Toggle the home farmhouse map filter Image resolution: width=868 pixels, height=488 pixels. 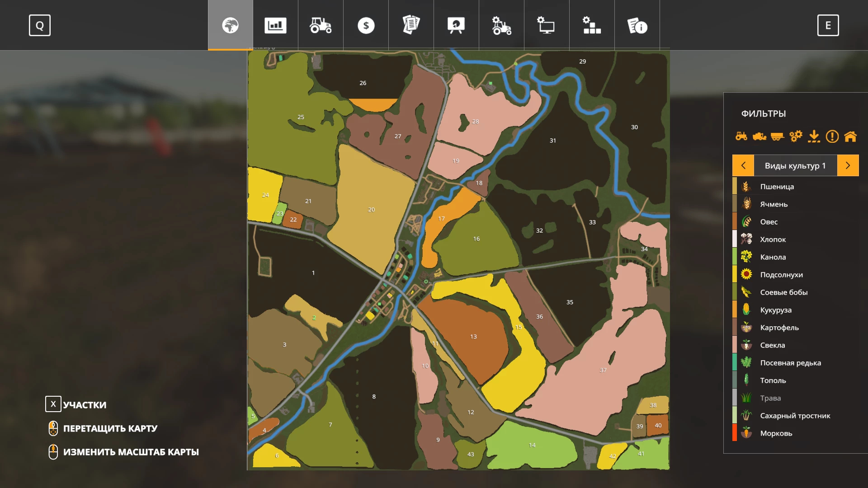point(850,136)
